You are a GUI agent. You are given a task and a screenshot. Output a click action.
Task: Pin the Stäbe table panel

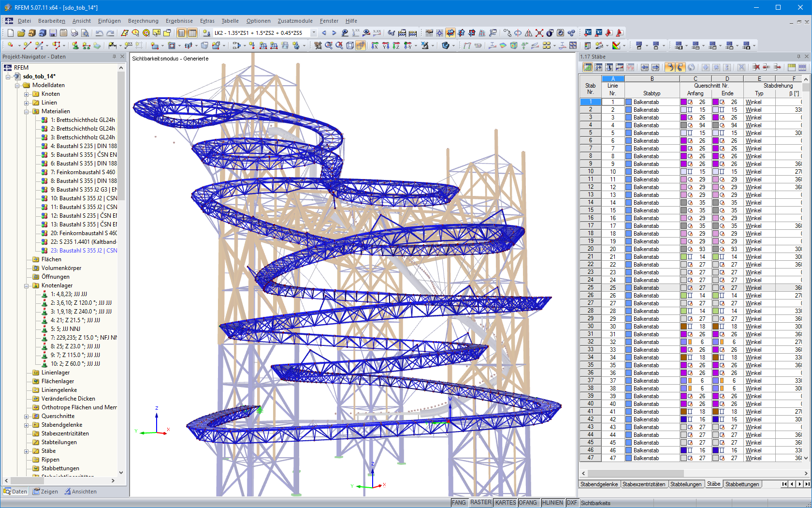click(x=799, y=57)
